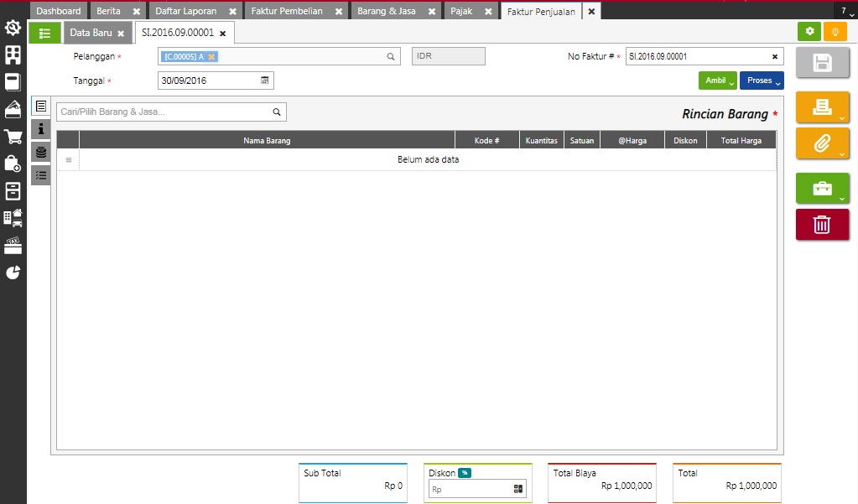Click the lightbulb hint icon
Screen dimensions: 858x504
coord(835,32)
